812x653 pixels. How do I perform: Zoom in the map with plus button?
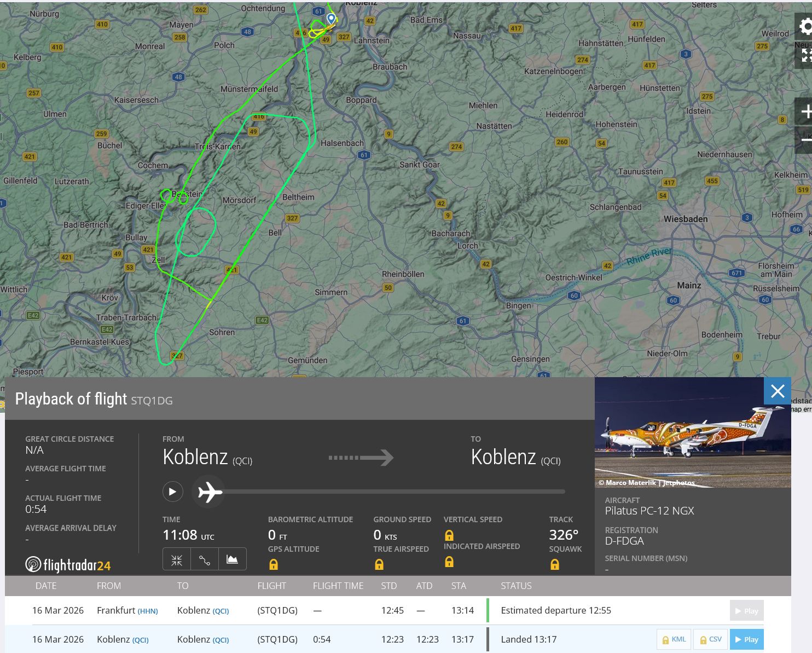805,112
